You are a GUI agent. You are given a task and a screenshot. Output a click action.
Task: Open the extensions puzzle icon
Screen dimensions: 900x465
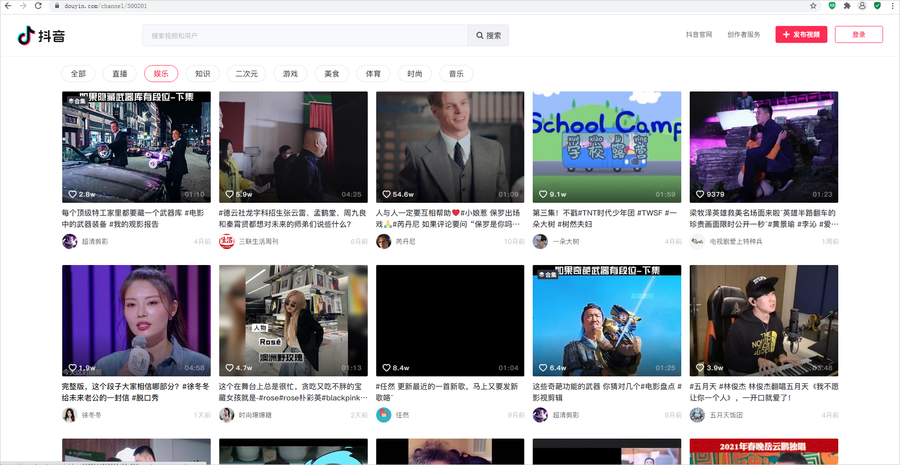point(847,5)
